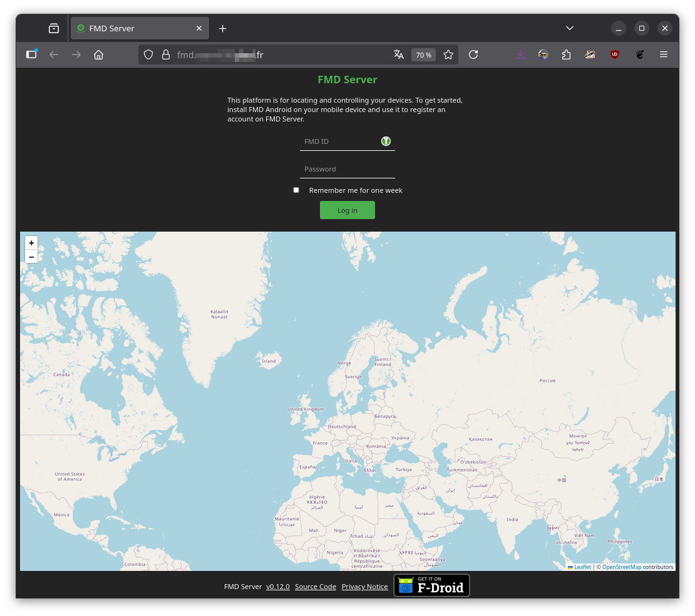Open the uBlock Origin extension

coord(615,54)
